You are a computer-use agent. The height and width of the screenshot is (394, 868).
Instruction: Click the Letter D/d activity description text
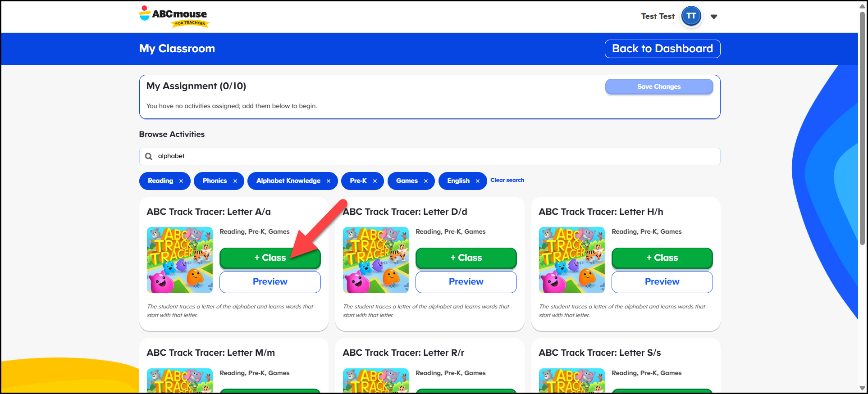(x=426, y=311)
